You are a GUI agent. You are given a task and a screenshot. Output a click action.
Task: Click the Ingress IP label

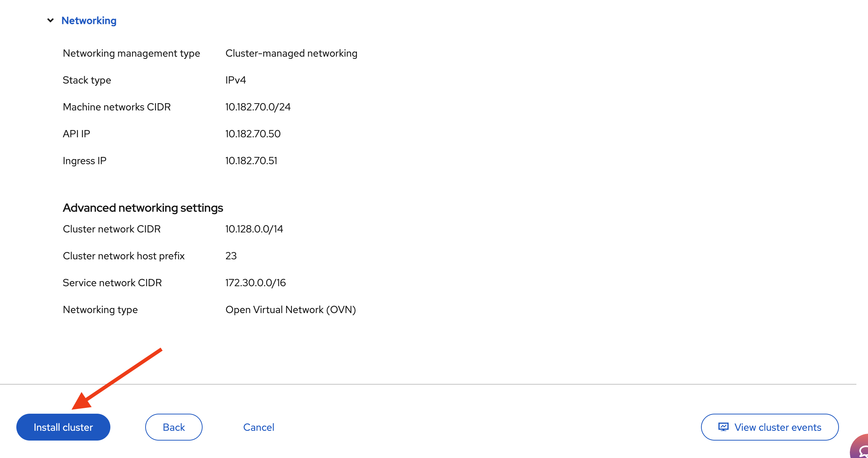click(84, 161)
